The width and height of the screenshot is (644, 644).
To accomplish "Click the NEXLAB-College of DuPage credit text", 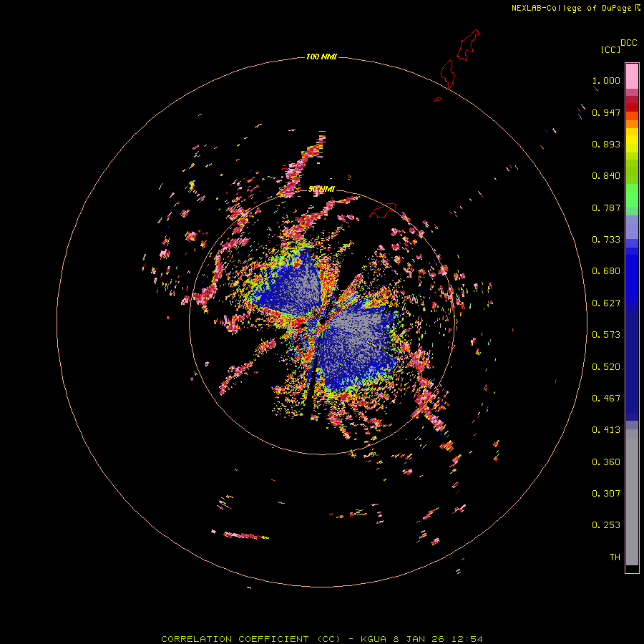I will [571, 8].
